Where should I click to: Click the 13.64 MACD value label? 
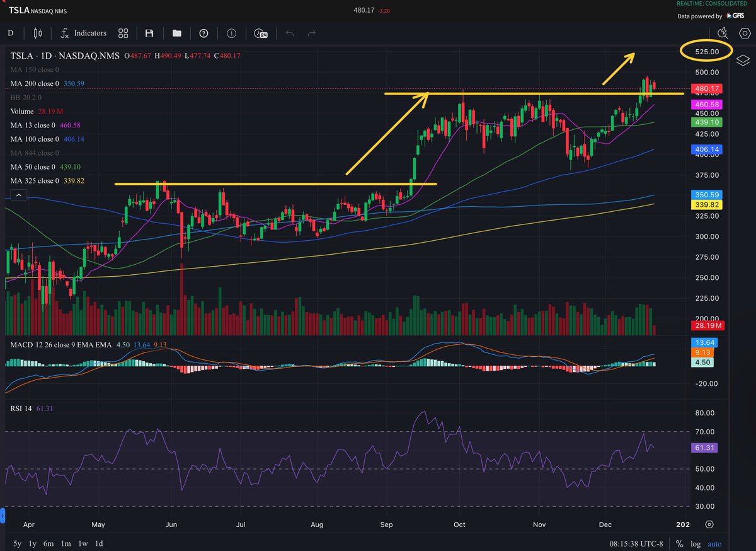tap(706, 342)
